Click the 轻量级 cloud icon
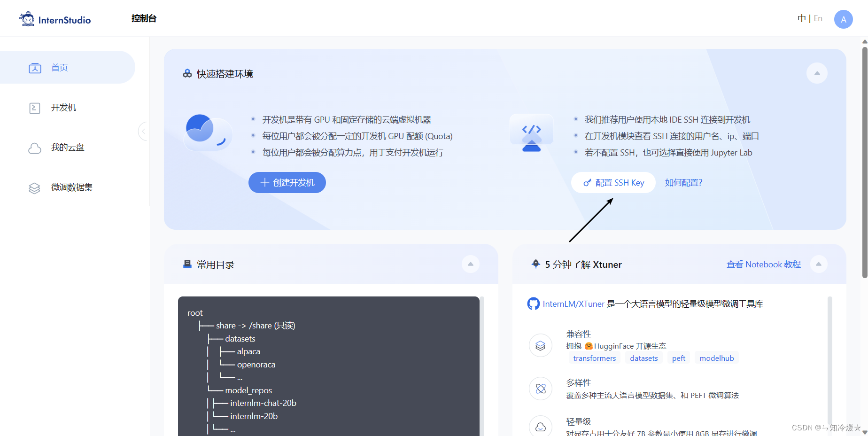Viewport: 868px width, 436px height. click(x=541, y=426)
